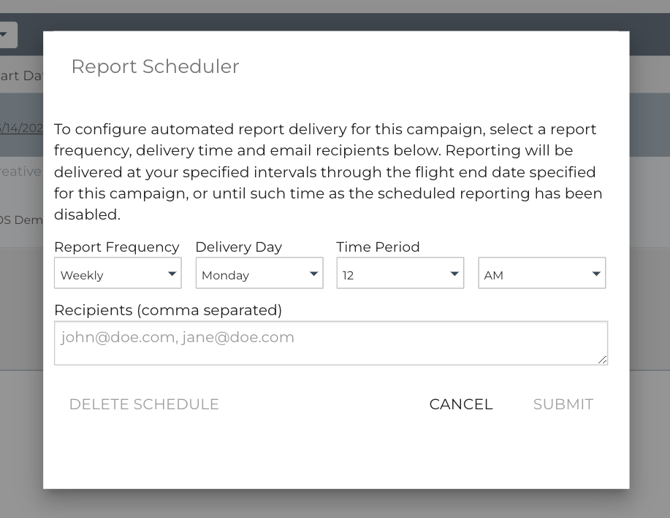Open the AM/PM dropdown
The image size is (670, 518).
[x=542, y=273]
